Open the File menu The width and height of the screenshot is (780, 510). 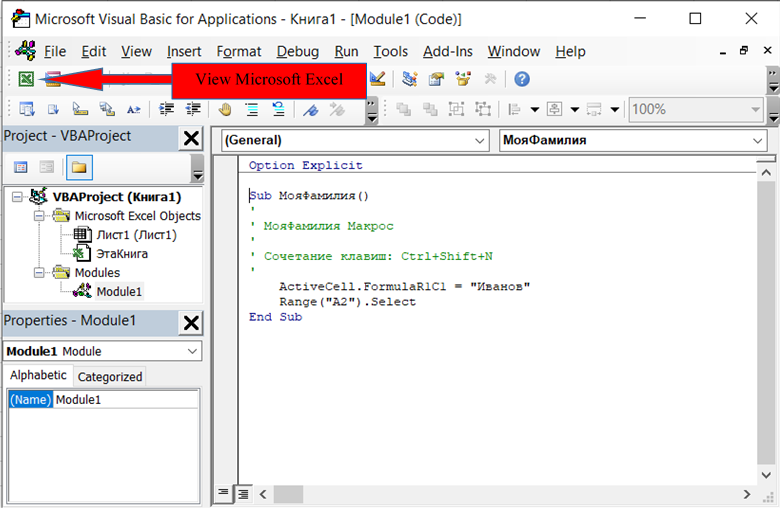(55, 51)
